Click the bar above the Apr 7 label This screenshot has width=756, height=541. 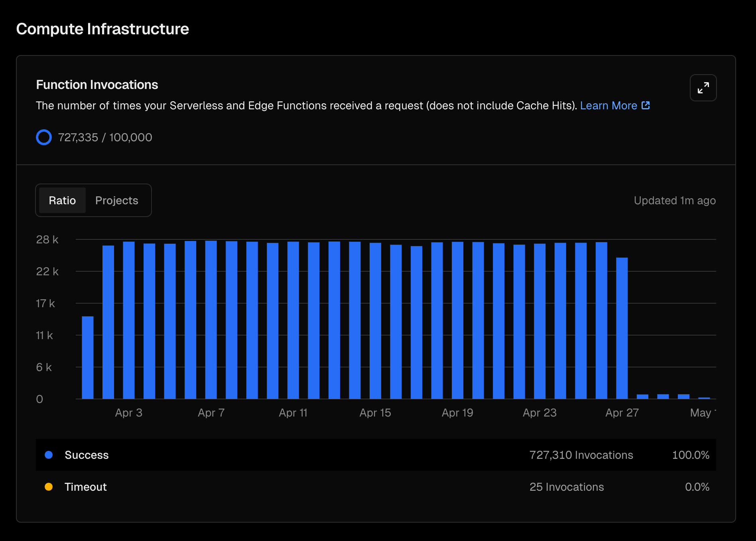tap(211, 320)
